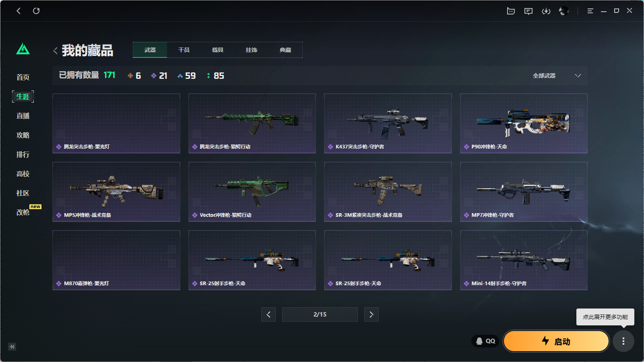Image resolution: width=644 pixels, height=362 pixels.
Task: Select 生涯 in the sidebar
Action: 23,97
